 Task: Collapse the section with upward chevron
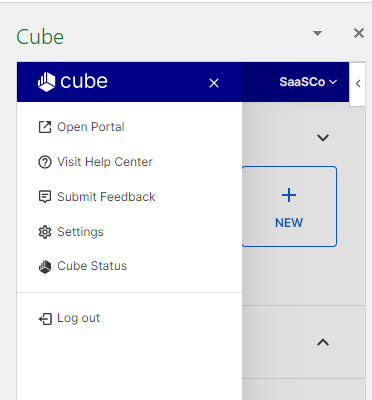323,342
